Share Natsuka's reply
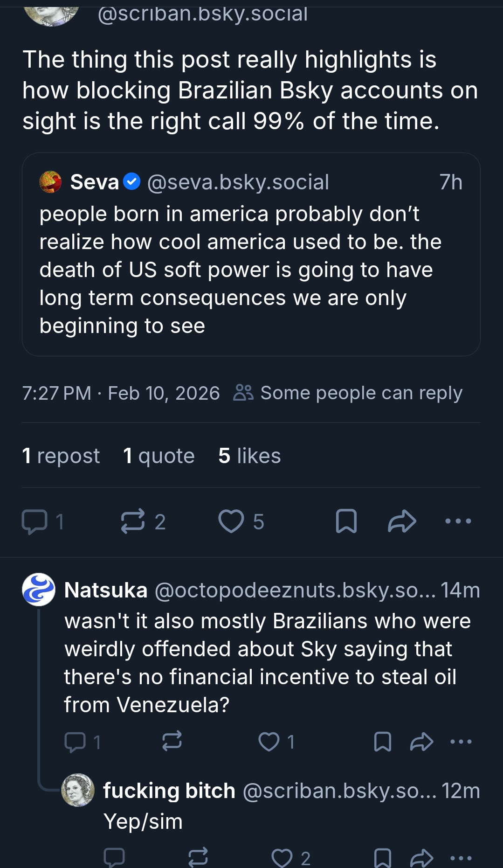This screenshot has width=503, height=868. (422, 742)
